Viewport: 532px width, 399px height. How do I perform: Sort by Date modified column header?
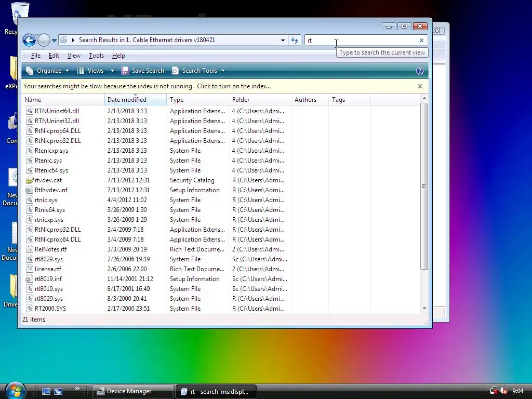click(x=136, y=100)
